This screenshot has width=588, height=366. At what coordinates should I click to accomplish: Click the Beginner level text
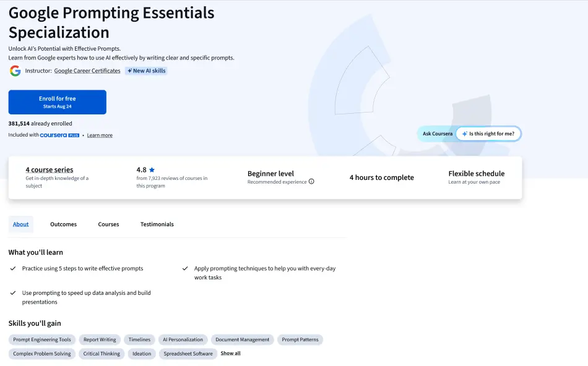[270, 174]
